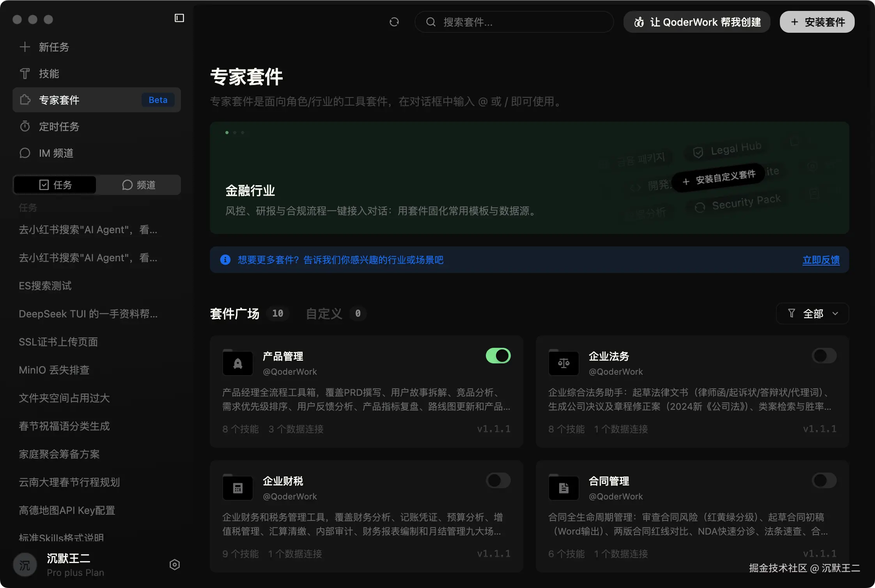Open 定时任务 in the sidebar
This screenshot has width=875, height=588.
(x=97, y=126)
